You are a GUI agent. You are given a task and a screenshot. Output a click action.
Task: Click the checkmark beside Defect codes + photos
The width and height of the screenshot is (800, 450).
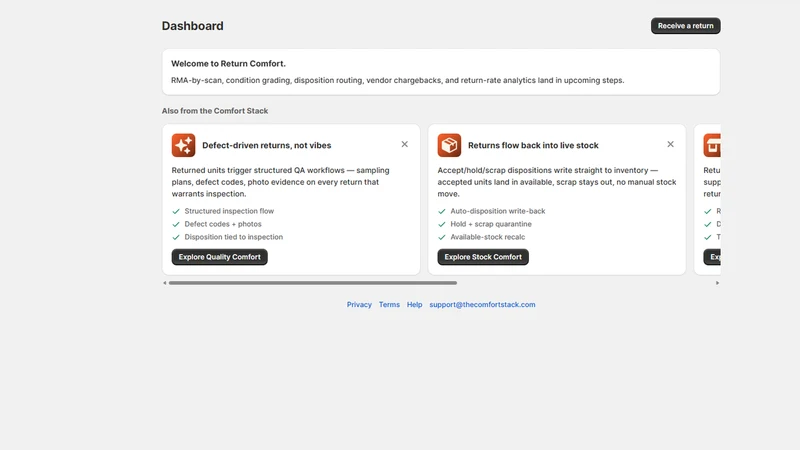coord(176,224)
